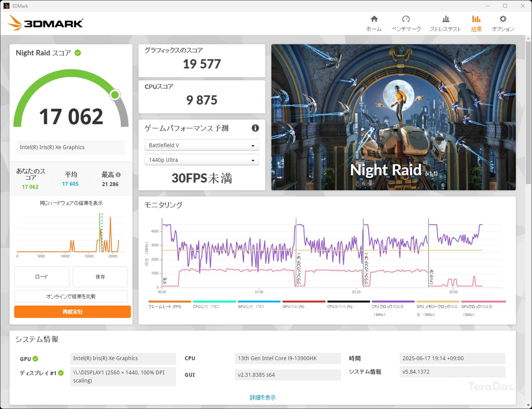
Task: Click the GUI version v2.31.8385 s64
Action: click(288, 374)
